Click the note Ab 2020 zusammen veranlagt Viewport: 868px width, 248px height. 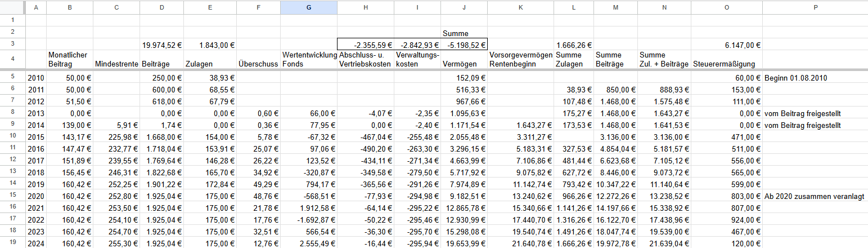pos(814,197)
